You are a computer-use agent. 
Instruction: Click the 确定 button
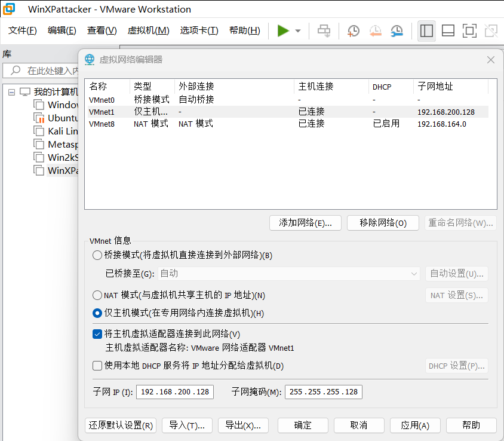click(303, 425)
